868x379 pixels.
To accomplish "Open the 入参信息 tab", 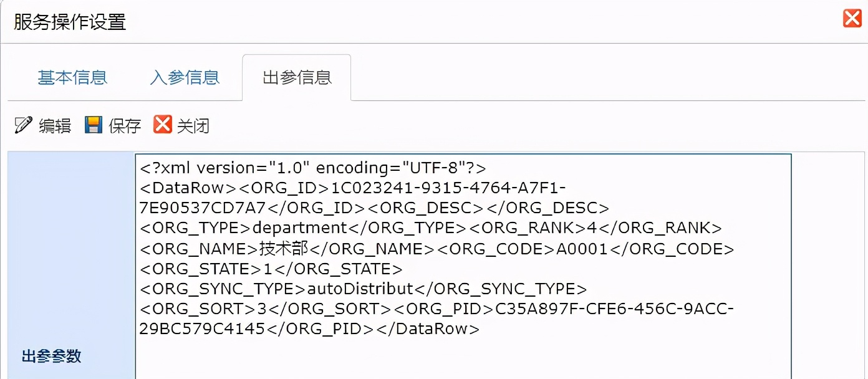I will coord(184,77).
